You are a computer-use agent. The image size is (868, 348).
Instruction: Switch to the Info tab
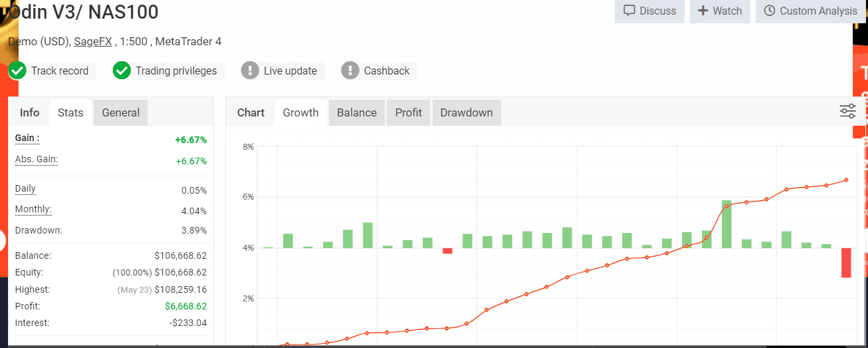point(29,112)
